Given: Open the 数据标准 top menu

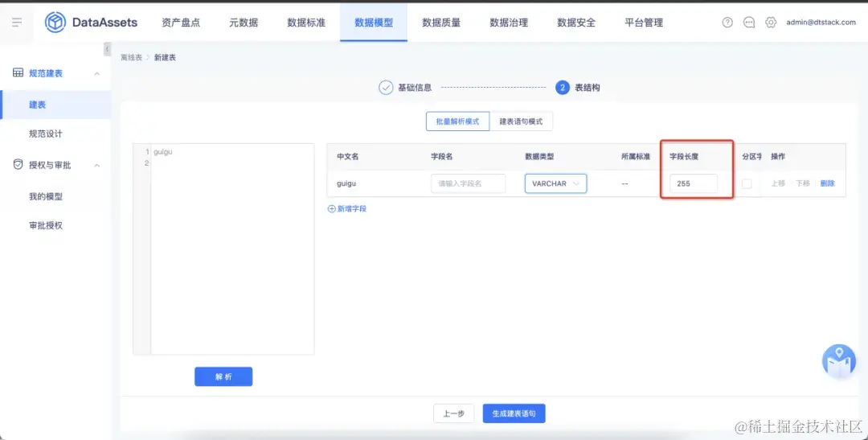Looking at the screenshot, I should 306,23.
